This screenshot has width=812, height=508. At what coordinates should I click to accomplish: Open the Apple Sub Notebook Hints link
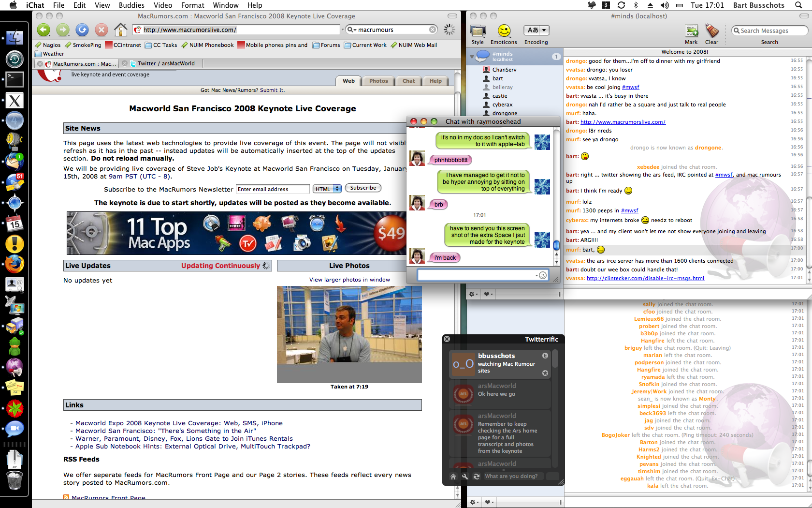click(193, 447)
